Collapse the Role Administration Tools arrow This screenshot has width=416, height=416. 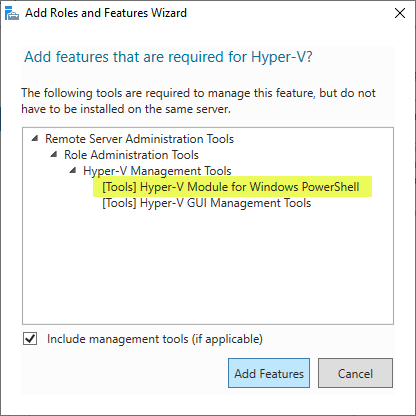point(54,154)
